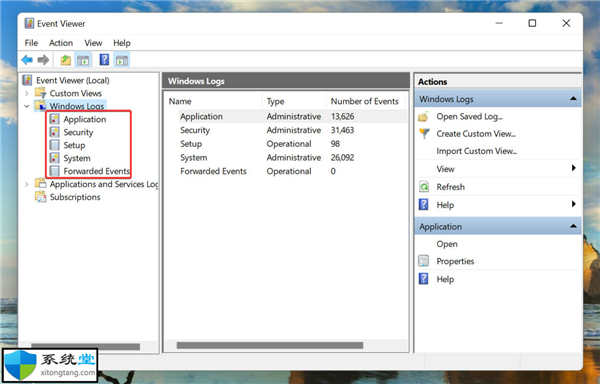
Task: Click the System log icon in the tree
Action: pos(55,158)
